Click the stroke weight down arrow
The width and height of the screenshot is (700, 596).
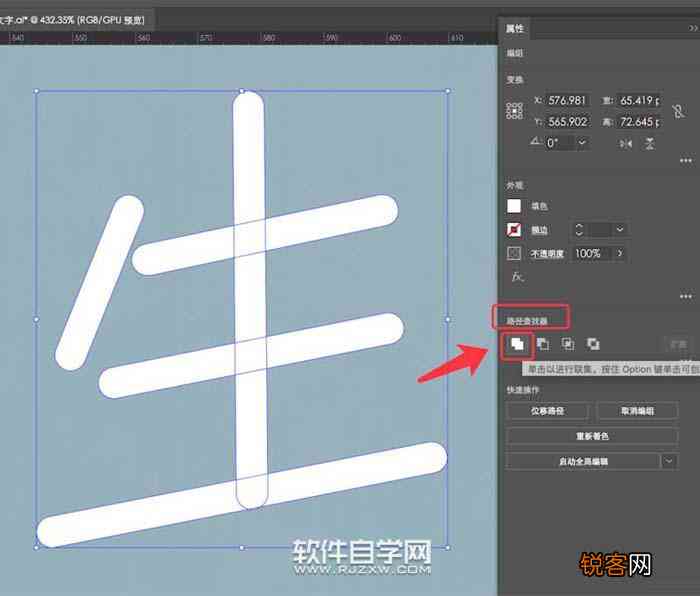click(x=579, y=233)
